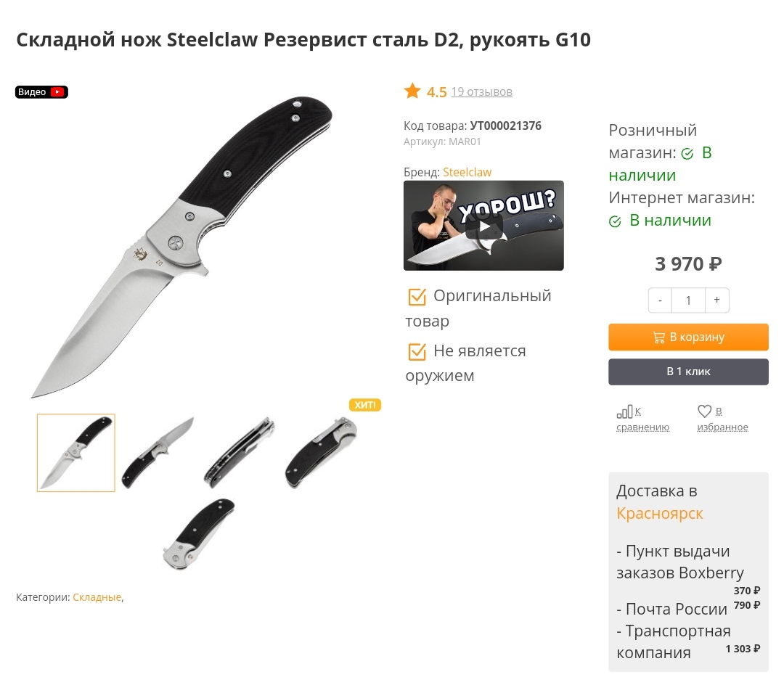
Task: Click the cart icon in В корзину
Action: point(659,337)
